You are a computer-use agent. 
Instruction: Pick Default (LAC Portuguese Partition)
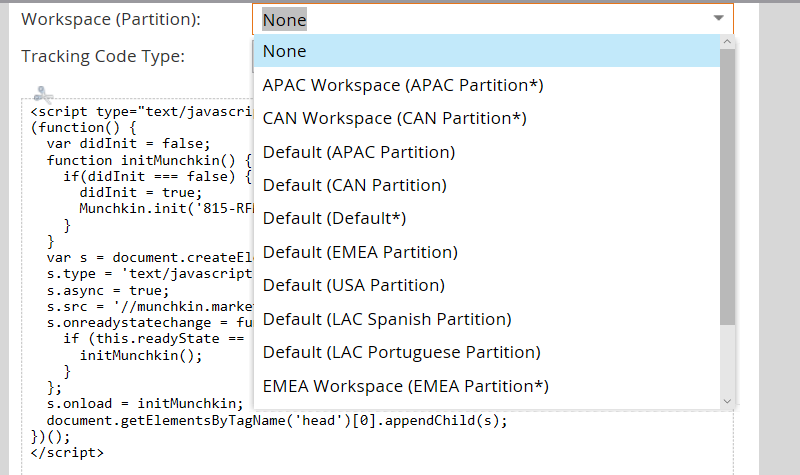tap(487, 352)
